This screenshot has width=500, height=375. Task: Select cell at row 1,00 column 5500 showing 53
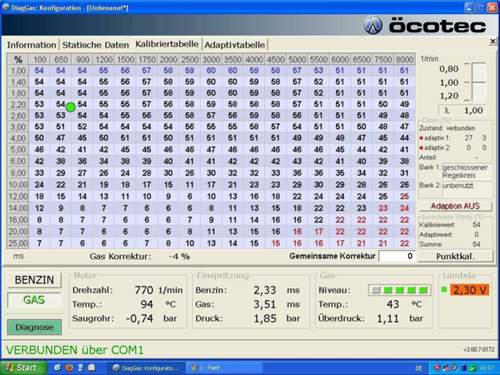click(x=318, y=71)
